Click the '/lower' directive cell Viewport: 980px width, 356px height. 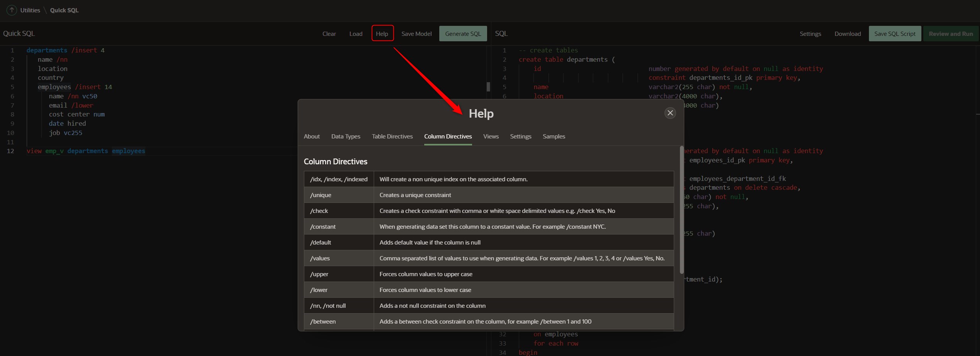click(x=339, y=290)
